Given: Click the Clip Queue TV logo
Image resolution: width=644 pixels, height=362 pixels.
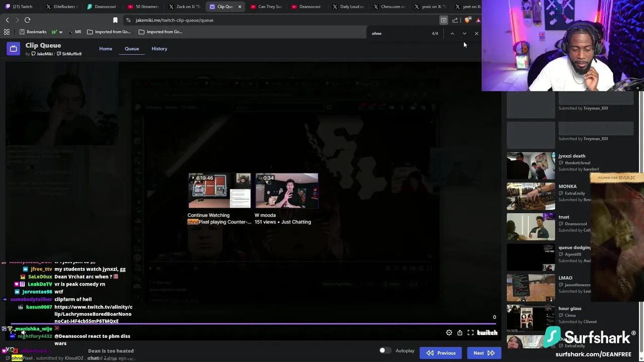Looking at the screenshot, I should [14, 49].
